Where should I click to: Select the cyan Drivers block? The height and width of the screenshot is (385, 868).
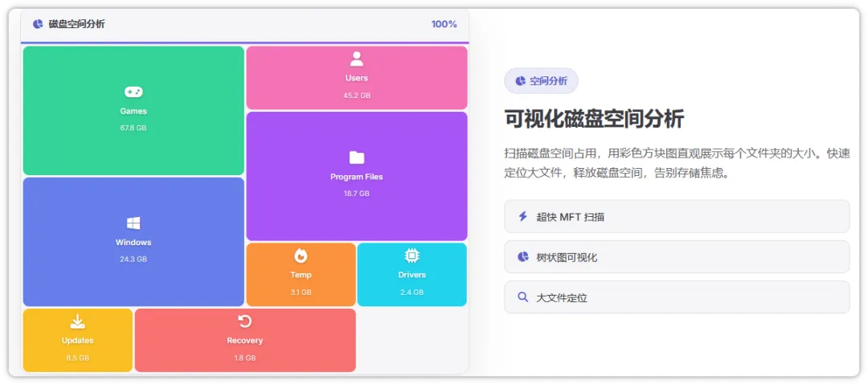tap(411, 274)
